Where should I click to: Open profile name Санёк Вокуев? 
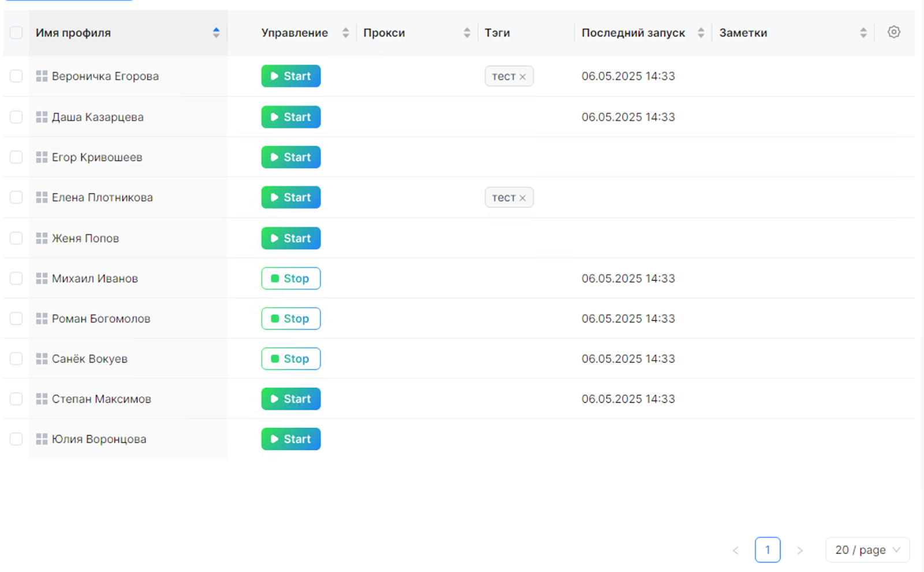tap(90, 358)
